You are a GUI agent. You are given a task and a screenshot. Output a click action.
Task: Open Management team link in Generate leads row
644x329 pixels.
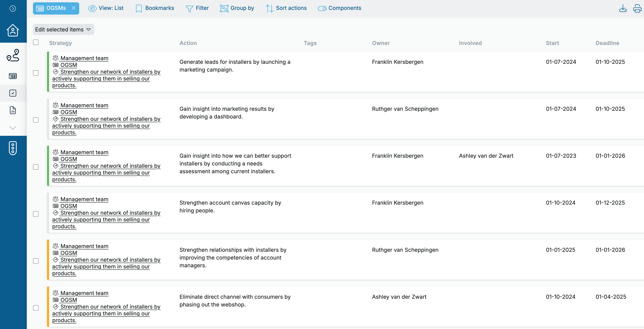84,58
